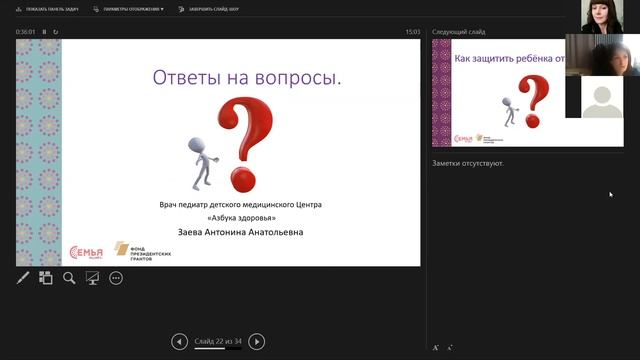Image resolution: width=640 pixels, height=360 pixels.
Task: Activate the zoom into slide magnifier
Action: [x=69, y=278]
